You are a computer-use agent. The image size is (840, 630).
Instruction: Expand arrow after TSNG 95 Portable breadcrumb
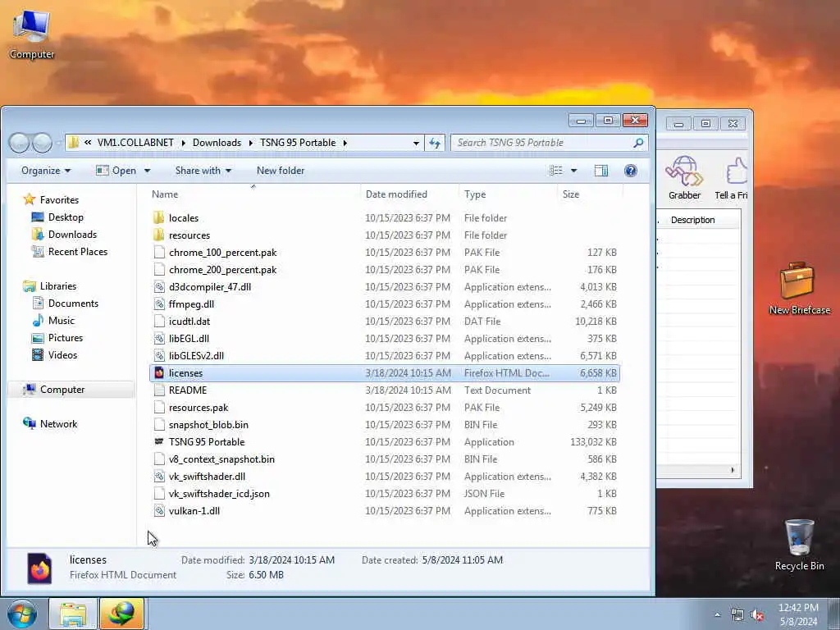[345, 143]
